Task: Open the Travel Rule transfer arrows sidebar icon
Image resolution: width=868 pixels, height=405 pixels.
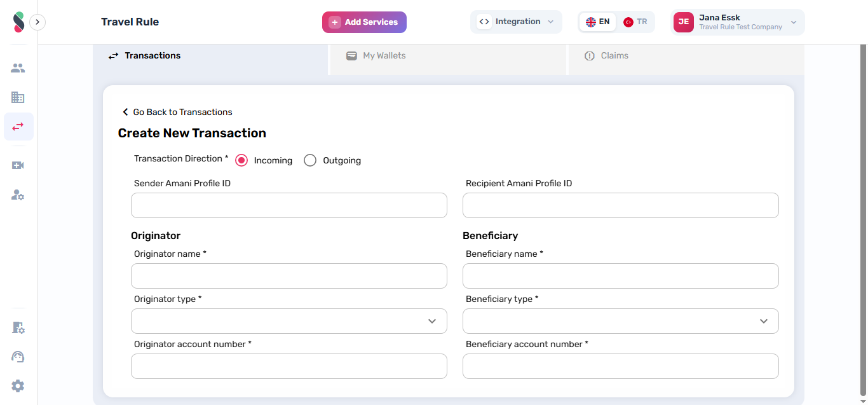Action: tap(18, 127)
